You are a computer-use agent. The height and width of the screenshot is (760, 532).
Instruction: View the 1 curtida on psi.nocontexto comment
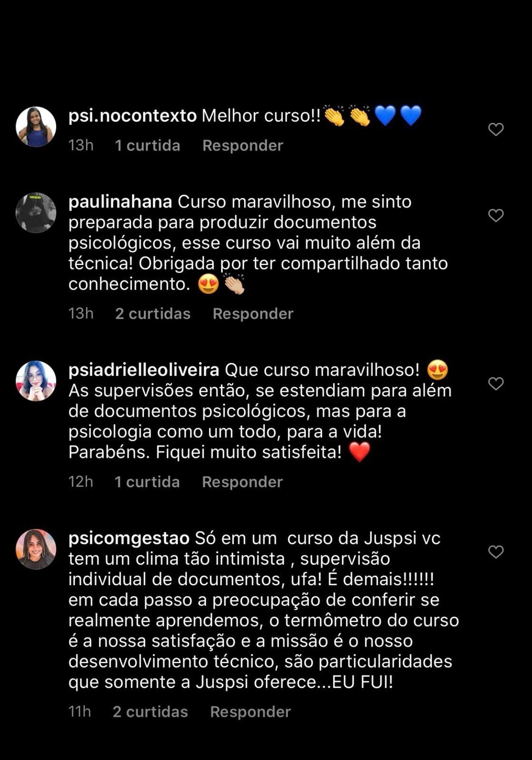pos(147,145)
